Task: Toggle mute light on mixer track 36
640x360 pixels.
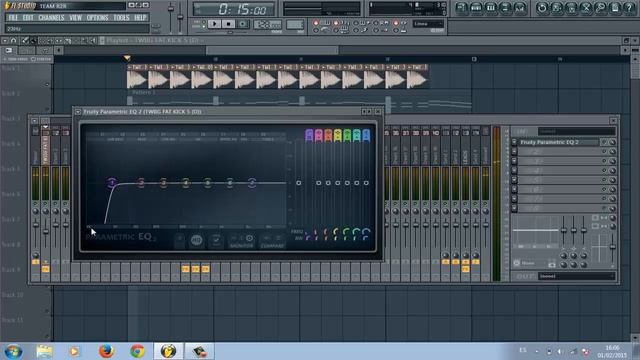Action: [396, 204]
